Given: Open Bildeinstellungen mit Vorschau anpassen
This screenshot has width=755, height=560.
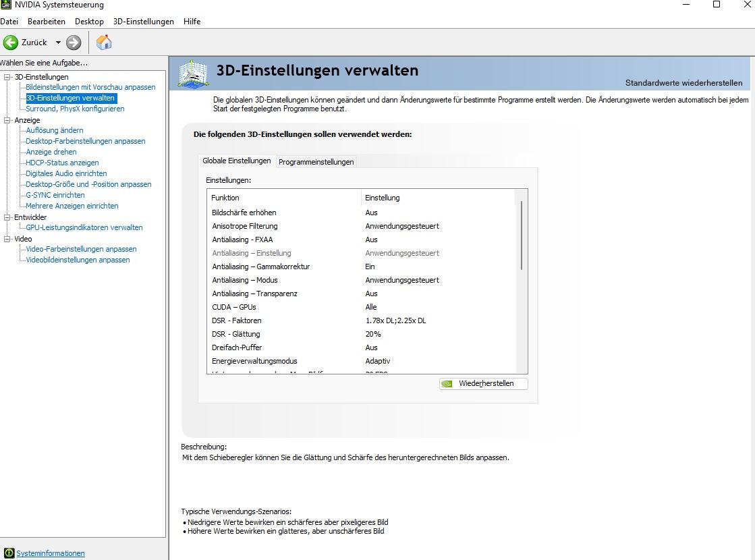Looking at the screenshot, I should (x=90, y=87).
